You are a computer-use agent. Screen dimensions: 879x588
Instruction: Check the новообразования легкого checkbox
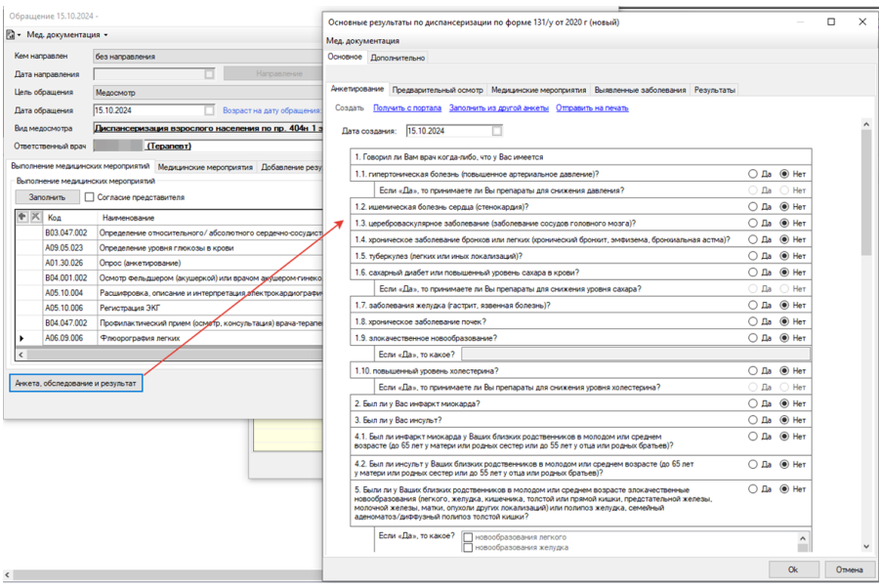pos(468,537)
